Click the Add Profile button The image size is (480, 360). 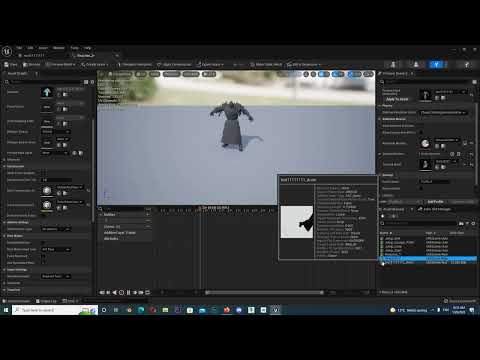[x=435, y=202]
